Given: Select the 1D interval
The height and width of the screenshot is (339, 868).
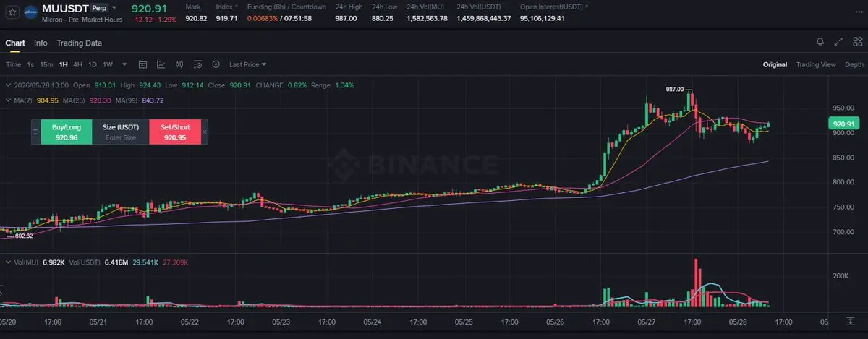Looking at the screenshot, I should pos(93,64).
